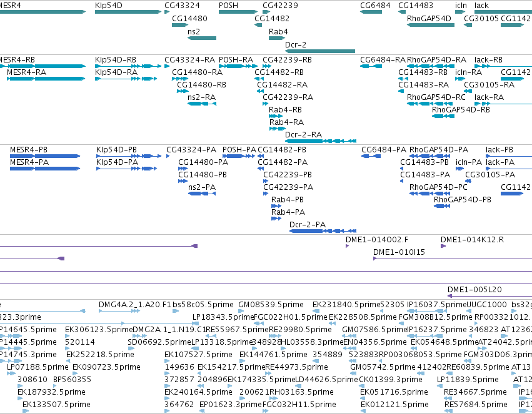Image resolution: width=532 pixels, height=414 pixels.
Task: Open the CG43324-PA protein label
Action: pos(191,150)
